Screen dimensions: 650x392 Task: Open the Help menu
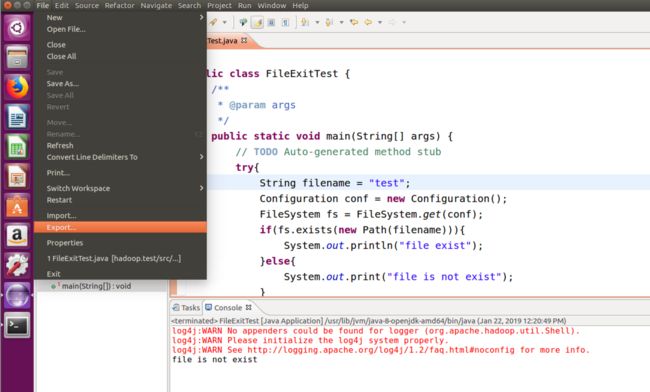tap(300, 5)
